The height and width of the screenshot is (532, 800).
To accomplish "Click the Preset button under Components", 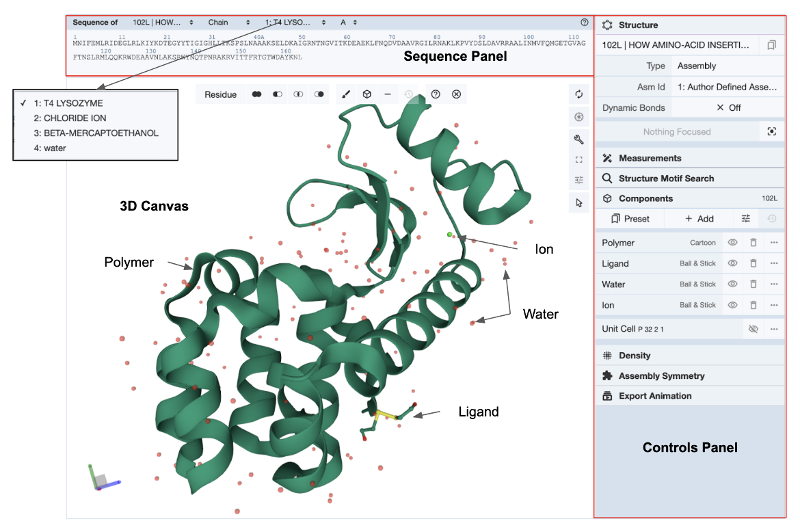I will (x=630, y=219).
